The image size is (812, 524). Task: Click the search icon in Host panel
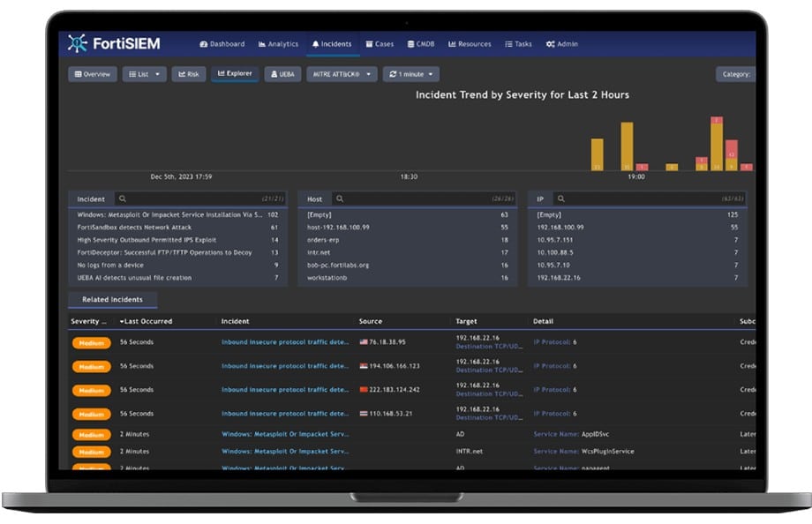point(340,198)
